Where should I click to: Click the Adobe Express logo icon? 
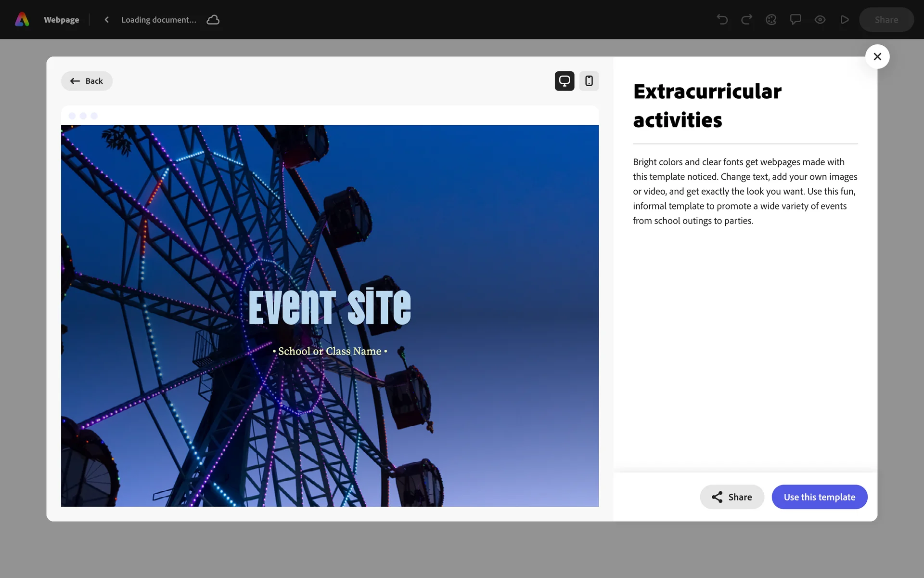click(22, 19)
